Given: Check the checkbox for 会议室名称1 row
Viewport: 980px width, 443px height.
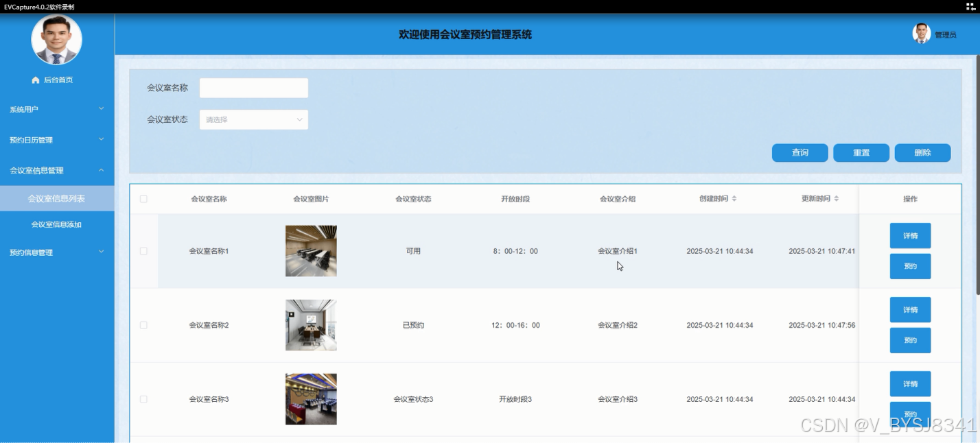Looking at the screenshot, I should point(143,251).
